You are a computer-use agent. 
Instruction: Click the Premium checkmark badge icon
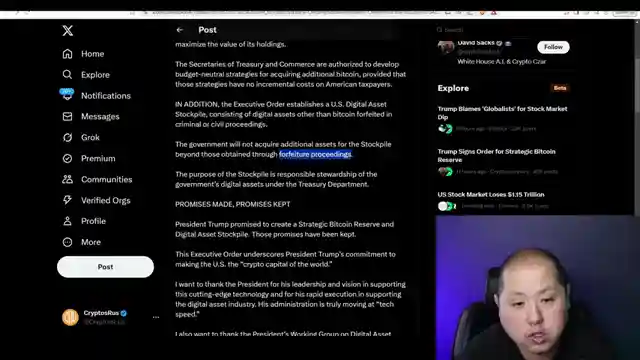67,158
